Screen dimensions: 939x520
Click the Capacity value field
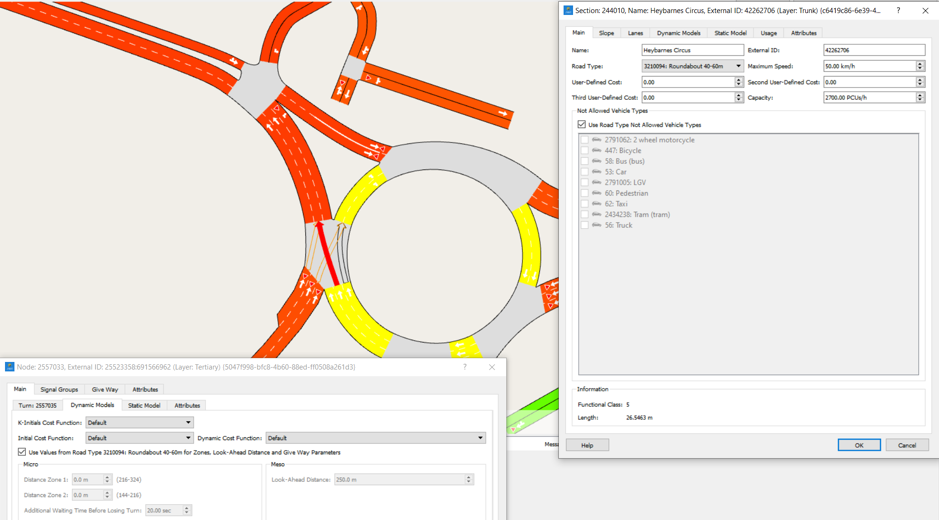click(x=869, y=97)
